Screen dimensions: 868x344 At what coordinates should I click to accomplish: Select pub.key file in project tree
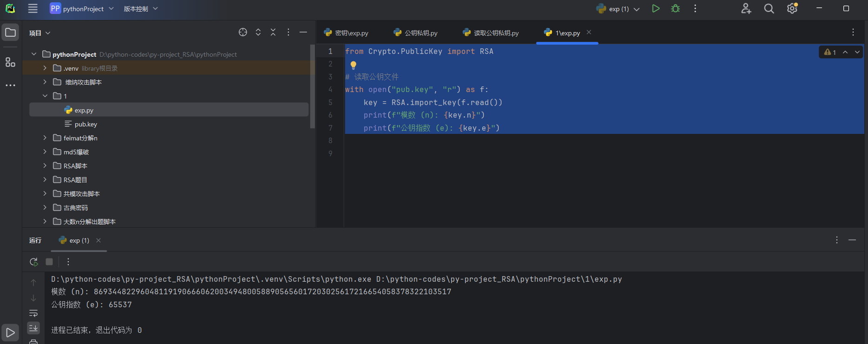tap(81, 124)
